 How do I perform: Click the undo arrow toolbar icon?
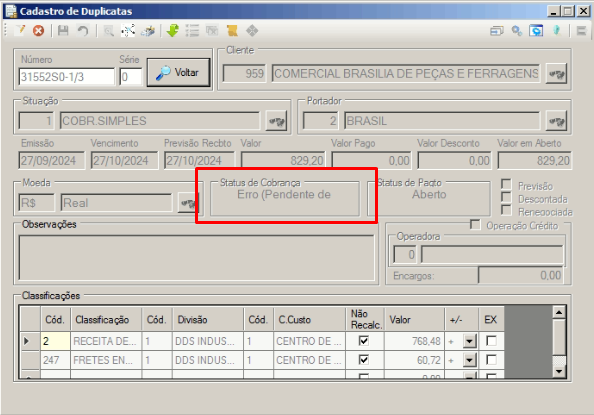click(83, 30)
